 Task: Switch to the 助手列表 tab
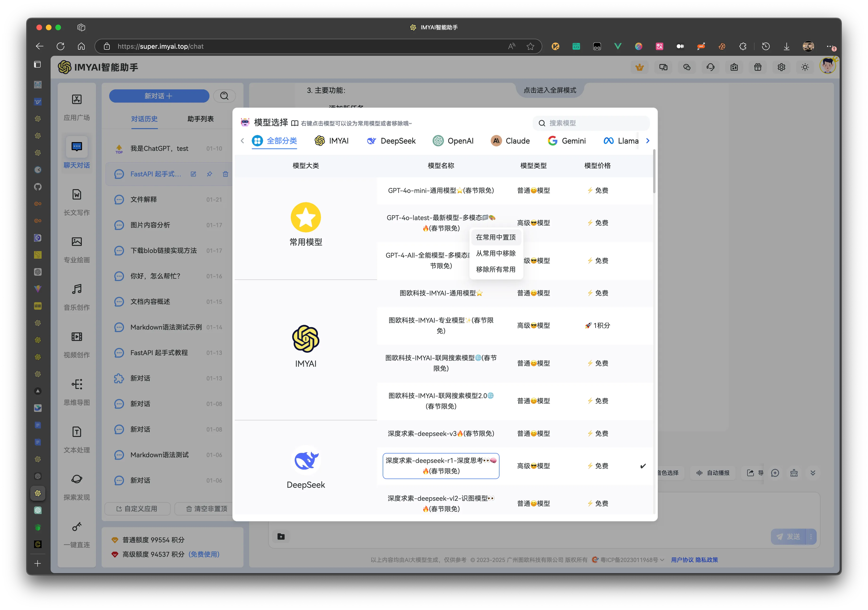(200, 119)
